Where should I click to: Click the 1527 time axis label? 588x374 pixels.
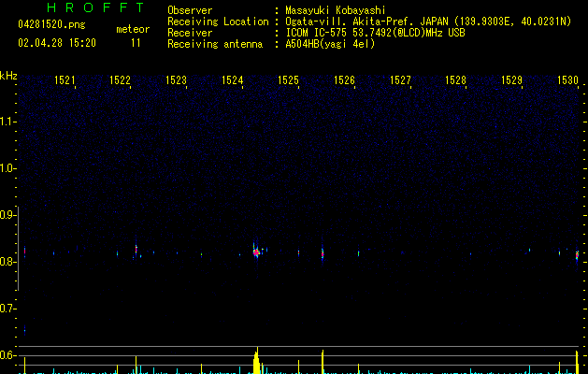[400, 79]
